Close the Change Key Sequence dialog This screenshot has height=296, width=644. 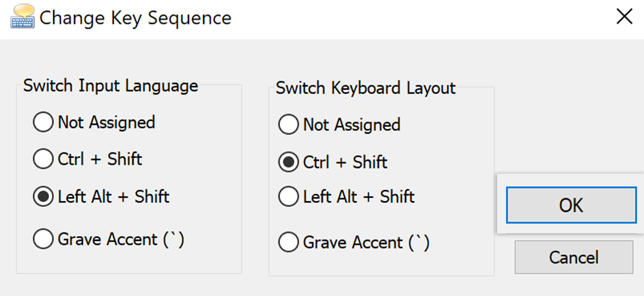(624, 17)
